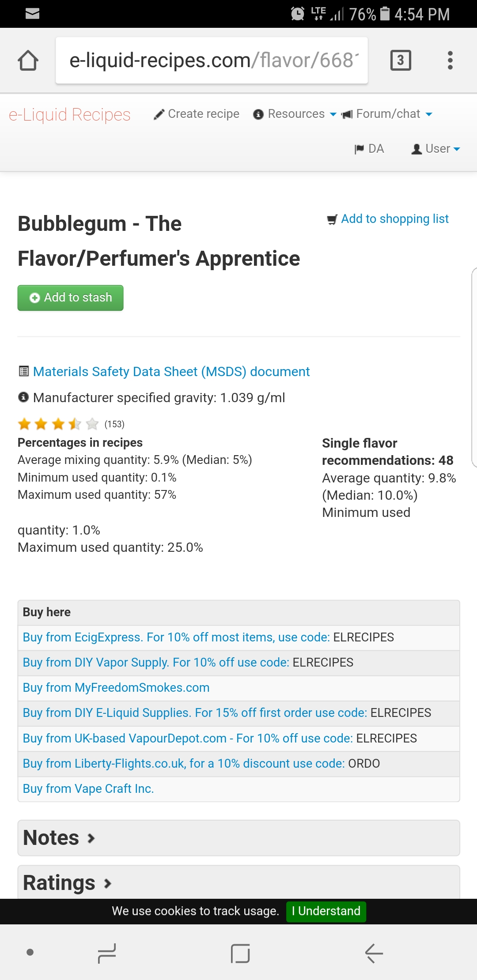Click the green Add to stash button
477x980 pixels.
pyautogui.click(x=70, y=298)
